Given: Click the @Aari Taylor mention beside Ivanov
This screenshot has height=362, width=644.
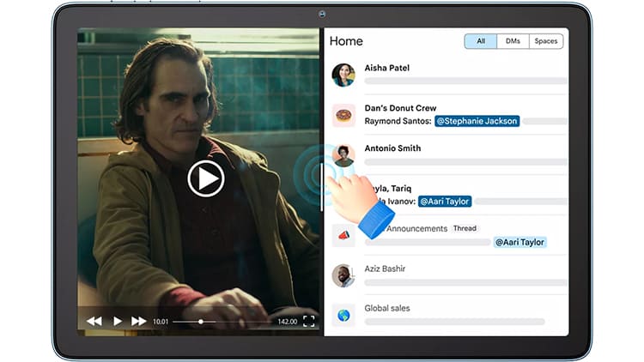Looking at the screenshot, I should [x=445, y=201].
